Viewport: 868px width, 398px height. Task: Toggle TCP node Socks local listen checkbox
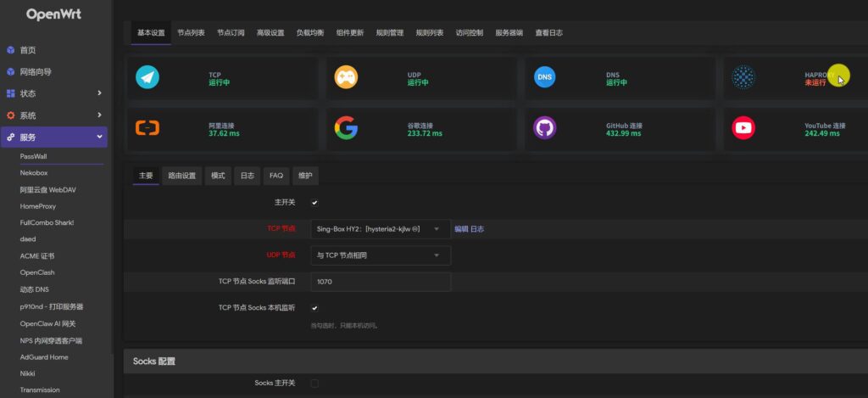tap(314, 308)
